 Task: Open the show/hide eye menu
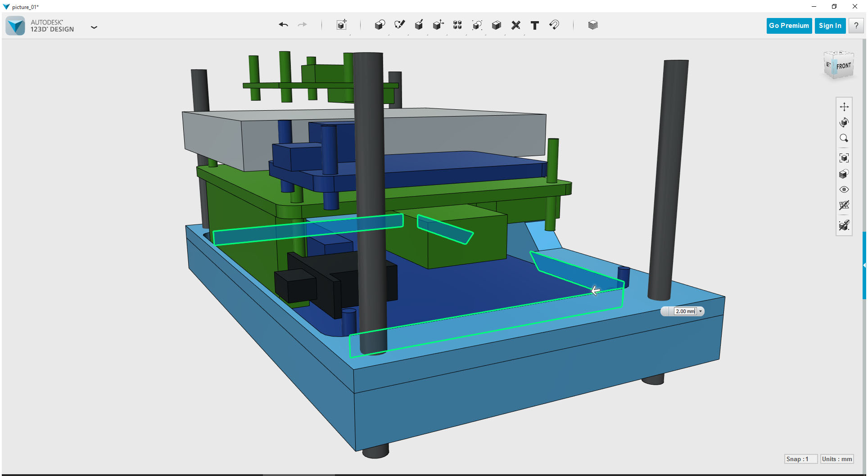point(844,189)
